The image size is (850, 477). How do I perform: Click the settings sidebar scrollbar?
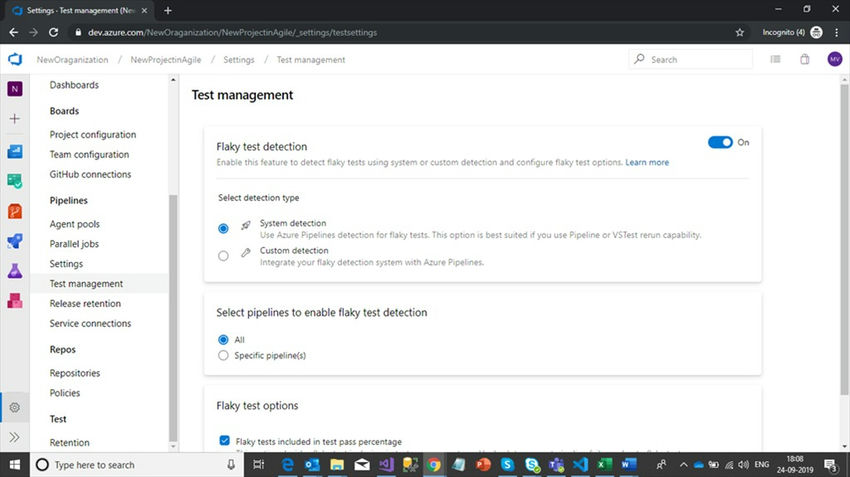173,318
